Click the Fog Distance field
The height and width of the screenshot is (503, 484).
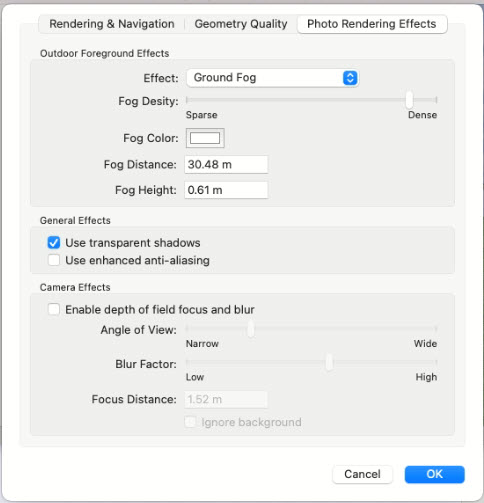point(226,165)
